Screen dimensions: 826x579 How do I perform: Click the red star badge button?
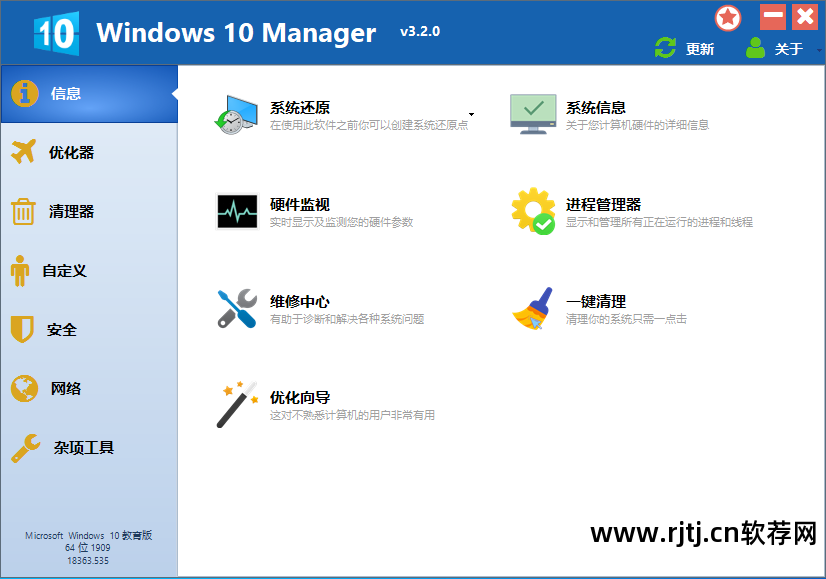click(x=727, y=17)
